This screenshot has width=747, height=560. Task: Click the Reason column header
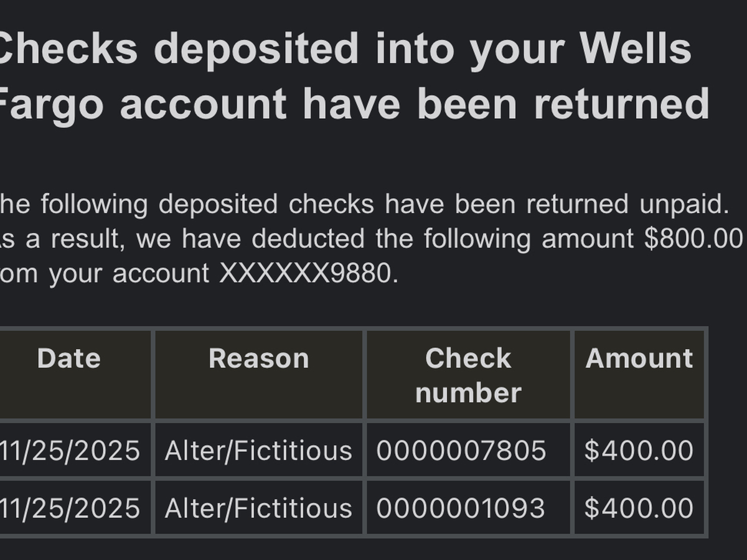coord(258,358)
